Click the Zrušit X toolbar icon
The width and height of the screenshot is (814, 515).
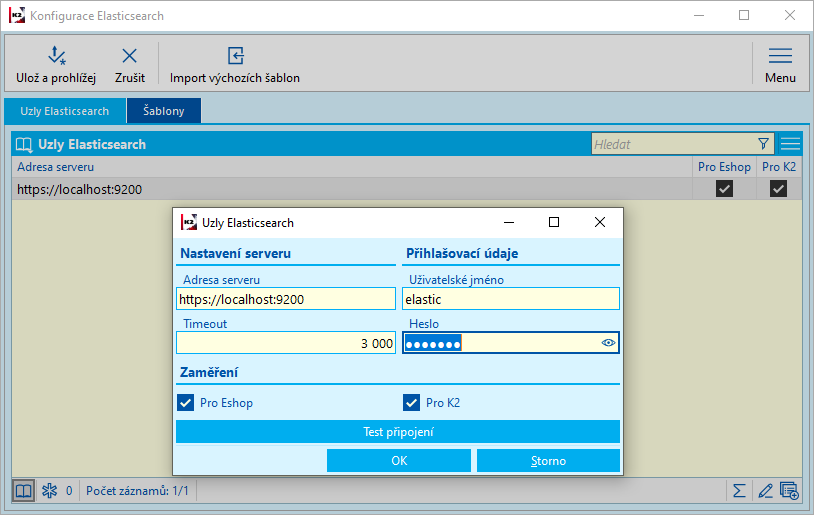click(x=129, y=56)
